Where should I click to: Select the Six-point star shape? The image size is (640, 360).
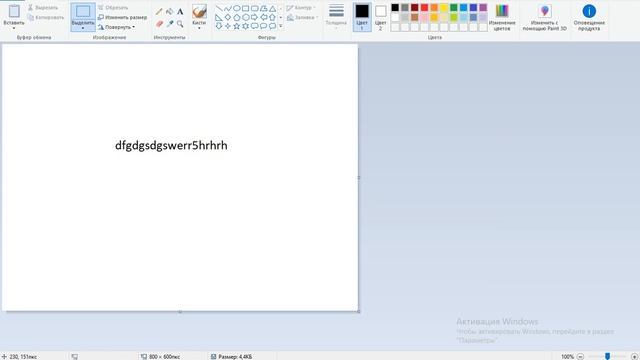tap(246, 26)
